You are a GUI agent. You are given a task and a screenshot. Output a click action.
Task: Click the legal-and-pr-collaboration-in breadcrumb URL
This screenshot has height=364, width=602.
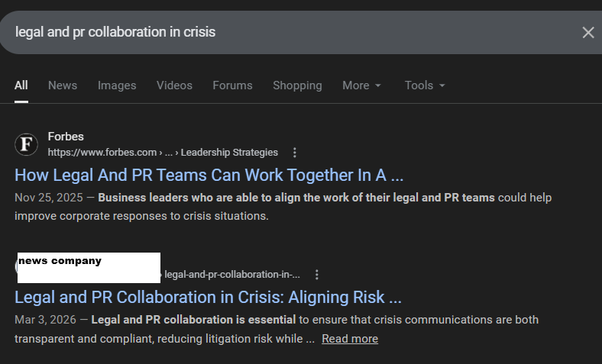pyautogui.click(x=231, y=275)
